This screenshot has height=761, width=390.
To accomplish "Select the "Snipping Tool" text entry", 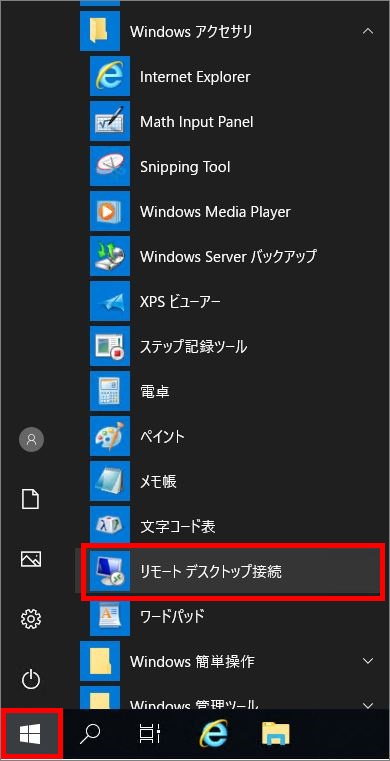I will (x=185, y=167).
